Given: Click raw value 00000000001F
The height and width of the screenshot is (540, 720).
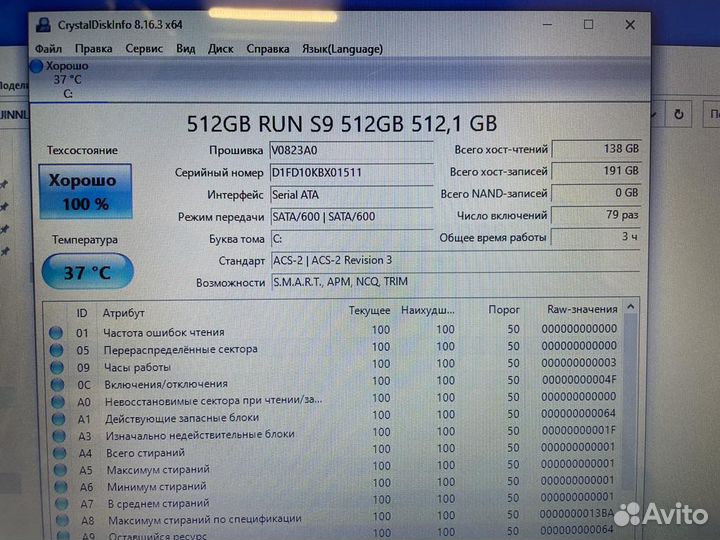Looking at the screenshot, I should point(578,430).
